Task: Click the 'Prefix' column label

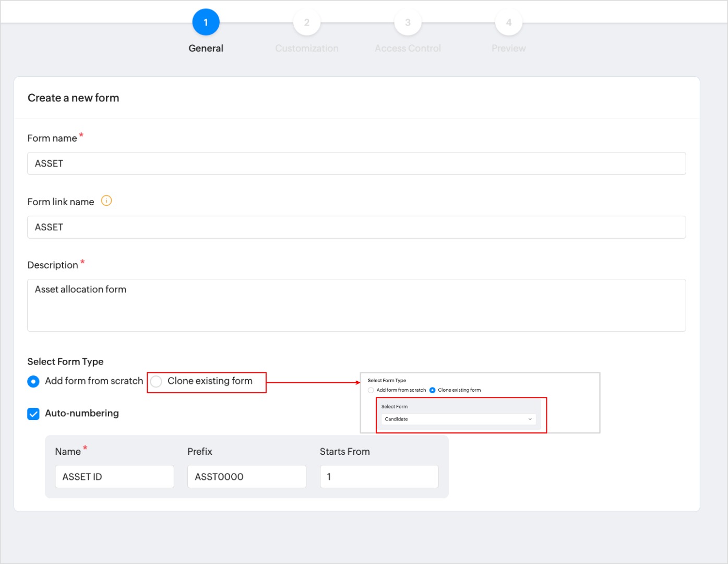Action: click(x=200, y=452)
